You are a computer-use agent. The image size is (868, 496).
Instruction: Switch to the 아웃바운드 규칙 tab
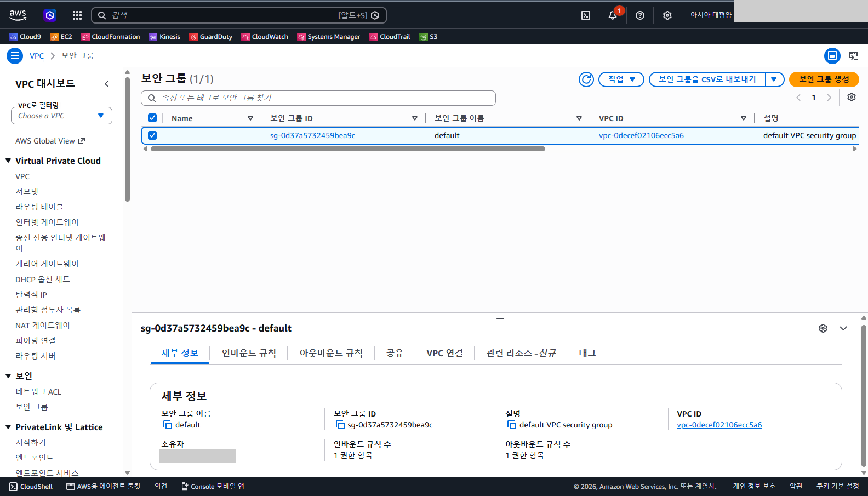pos(331,353)
